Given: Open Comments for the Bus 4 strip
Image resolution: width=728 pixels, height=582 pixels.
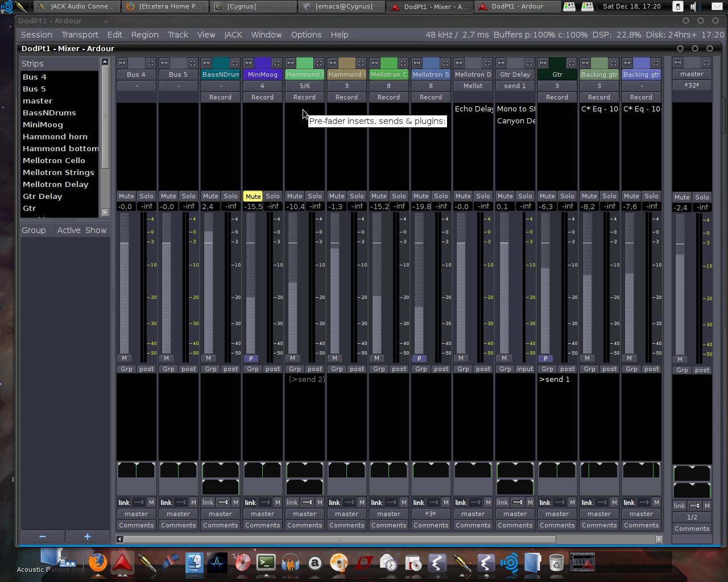Looking at the screenshot, I should pyautogui.click(x=136, y=525).
